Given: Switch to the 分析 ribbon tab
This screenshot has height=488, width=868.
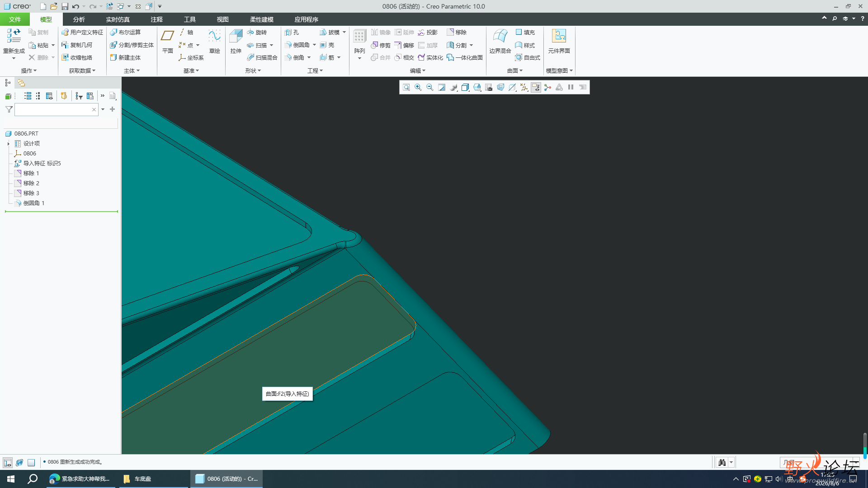Looking at the screenshot, I should click(79, 19).
